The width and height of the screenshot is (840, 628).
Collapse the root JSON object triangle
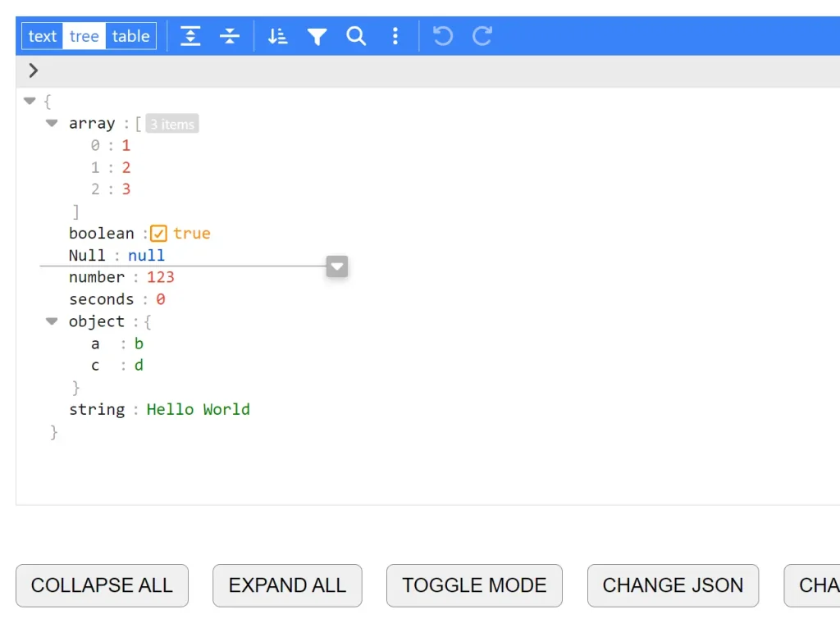click(30, 100)
